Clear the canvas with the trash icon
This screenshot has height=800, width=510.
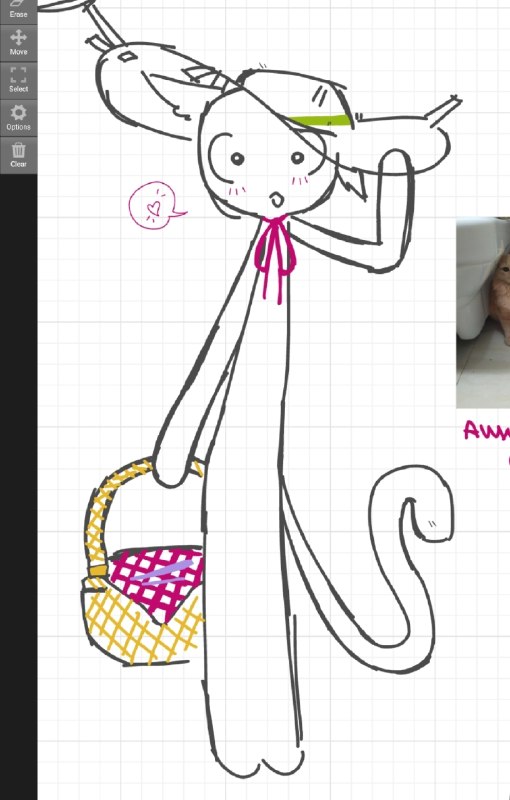tap(18, 155)
